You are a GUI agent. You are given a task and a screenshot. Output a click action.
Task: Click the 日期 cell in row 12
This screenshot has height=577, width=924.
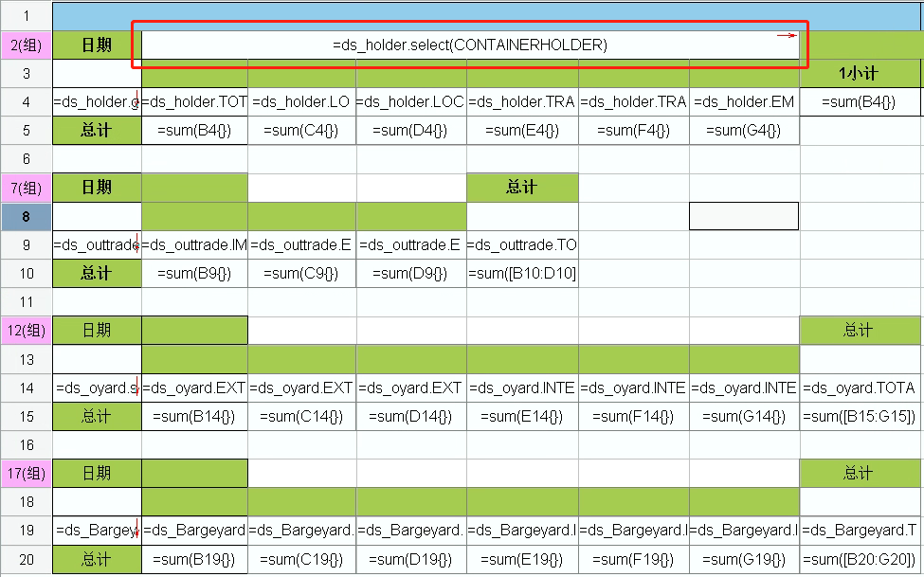pyautogui.click(x=97, y=330)
